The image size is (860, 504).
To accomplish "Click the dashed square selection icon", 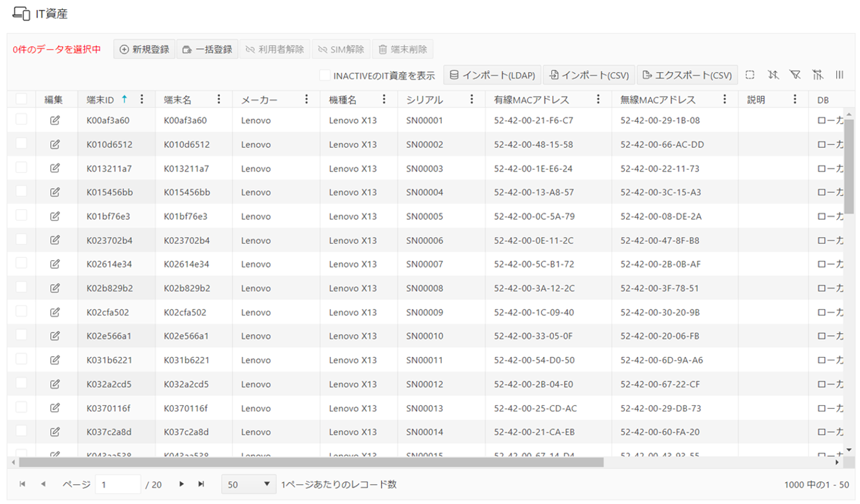I will point(750,75).
